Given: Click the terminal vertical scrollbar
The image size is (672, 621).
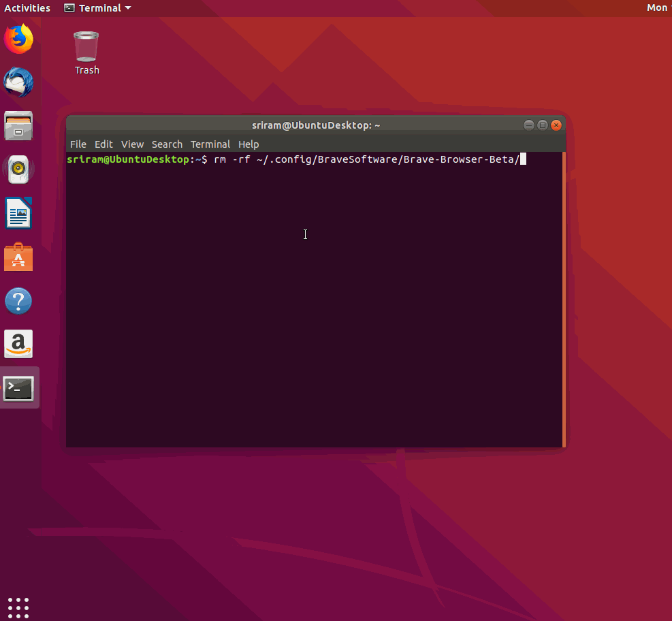Looking at the screenshot, I should (564, 300).
